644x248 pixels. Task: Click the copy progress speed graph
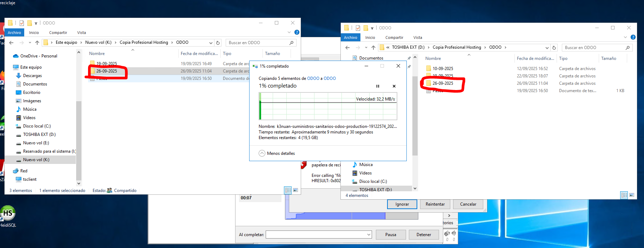point(328,106)
